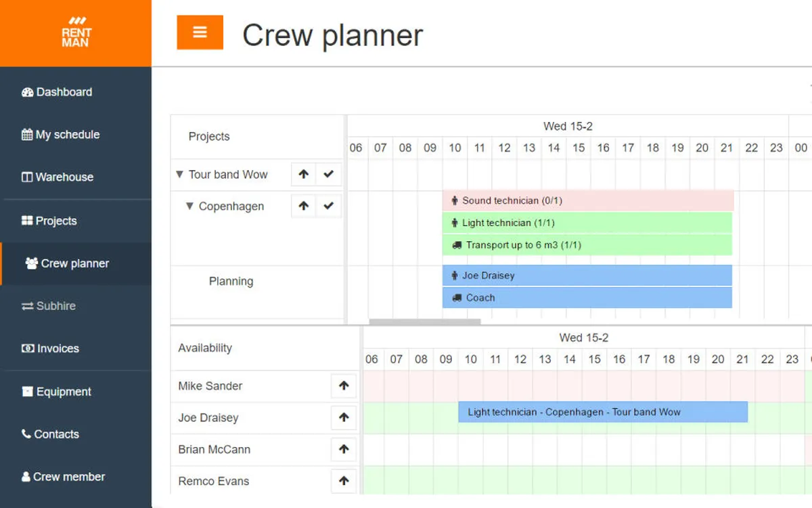Click the orange hamburger menu button

pos(200,33)
